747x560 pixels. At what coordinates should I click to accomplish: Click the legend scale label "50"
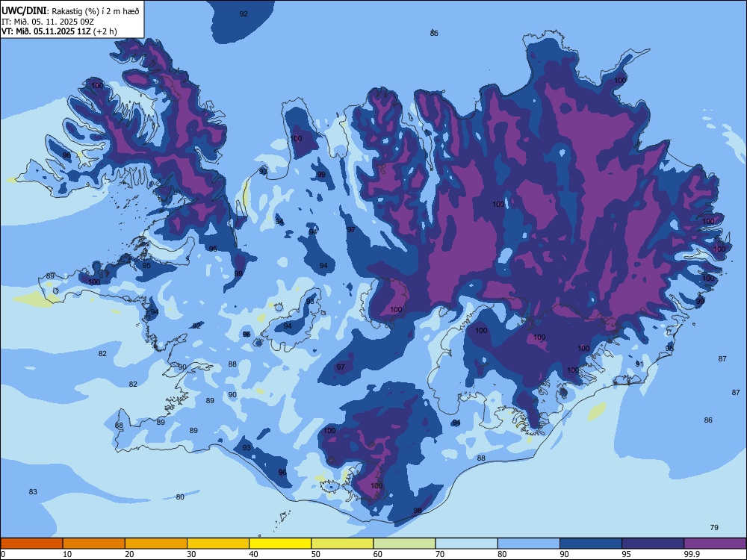(x=316, y=554)
